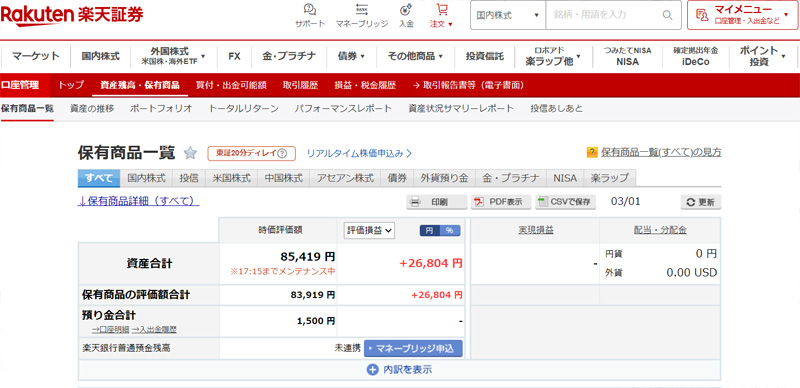Switch profit display to 円

(x=430, y=231)
